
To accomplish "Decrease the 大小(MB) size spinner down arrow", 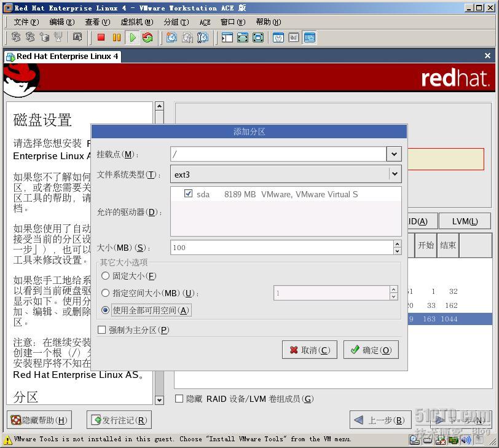I will [x=397, y=251].
